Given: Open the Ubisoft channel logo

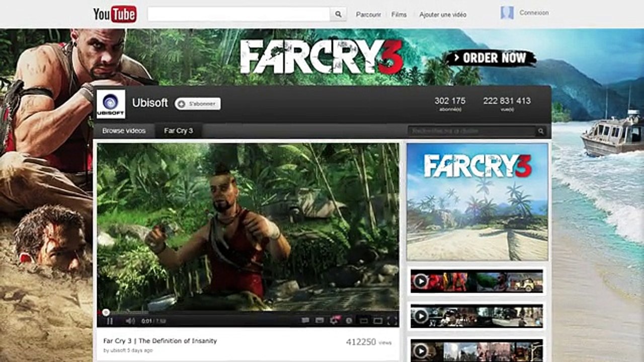Looking at the screenshot, I should click(111, 104).
